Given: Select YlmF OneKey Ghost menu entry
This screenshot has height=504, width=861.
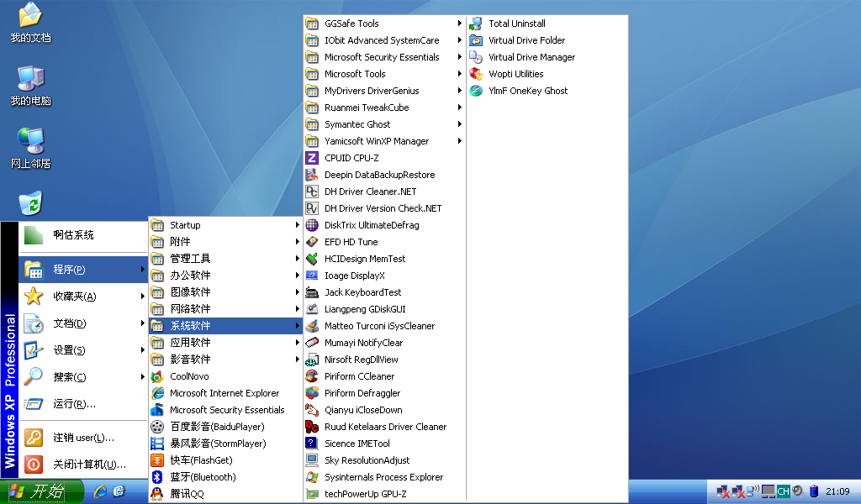Looking at the screenshot, I should coord(528,91).
